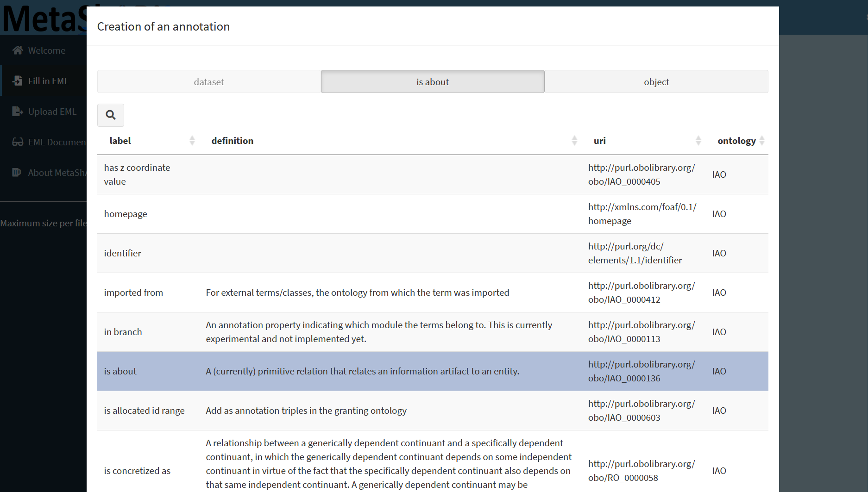The width and height of the screenshot is (868, 492).
Task: Click definition 'A (currently) primitive relation...' cell
Action: click(x=390, y=371)
